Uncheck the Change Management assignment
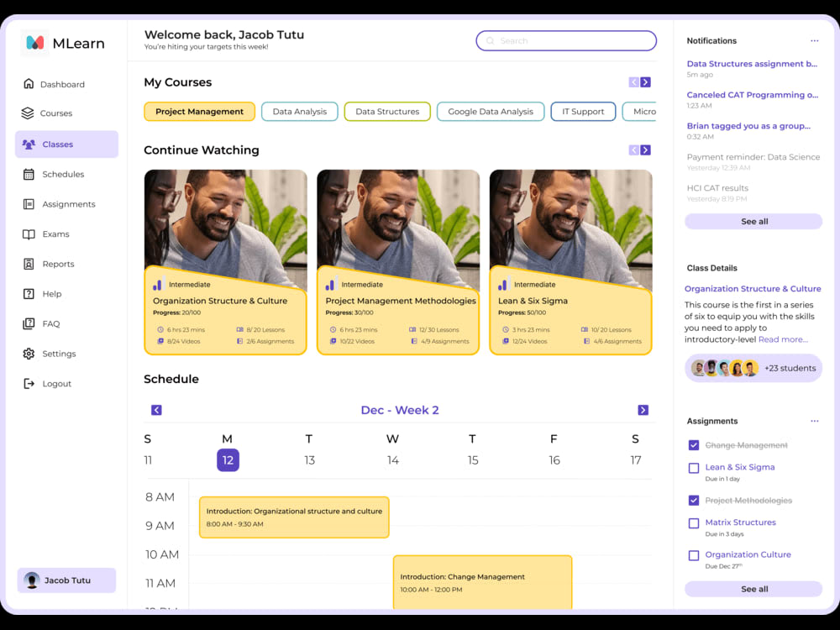This screenshot has width=840, height=630. pos(693,445)
